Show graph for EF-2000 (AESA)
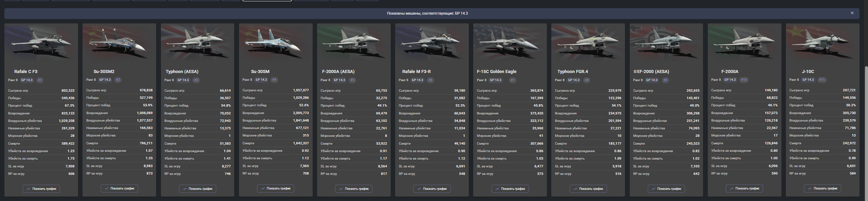868x201 pixels. pos(666,188)
